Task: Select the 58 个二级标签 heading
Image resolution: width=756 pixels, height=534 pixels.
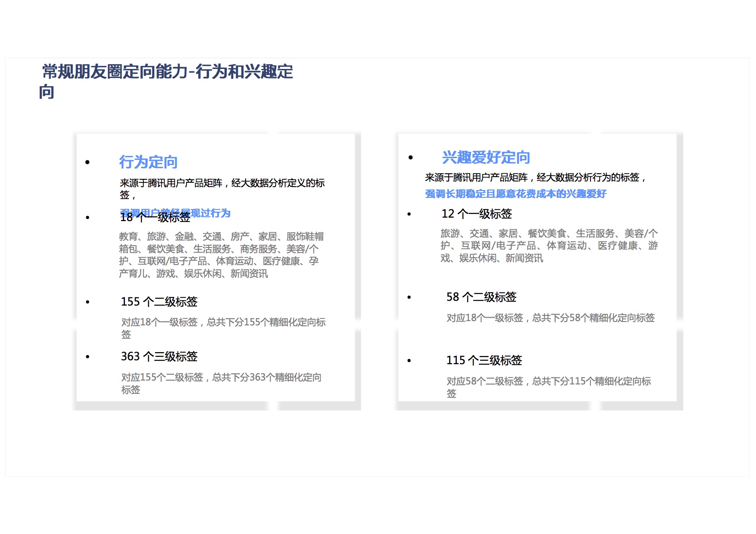Action: (x=481, y=297)
